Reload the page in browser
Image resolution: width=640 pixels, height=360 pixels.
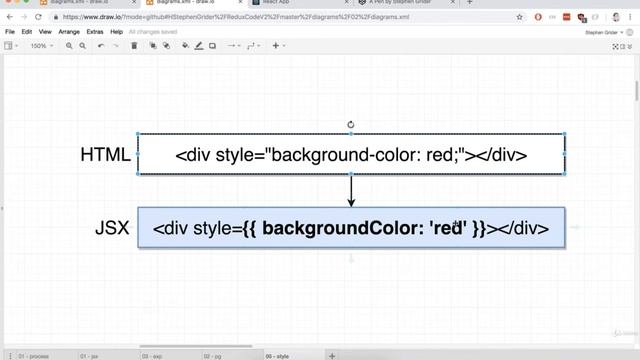38,17
